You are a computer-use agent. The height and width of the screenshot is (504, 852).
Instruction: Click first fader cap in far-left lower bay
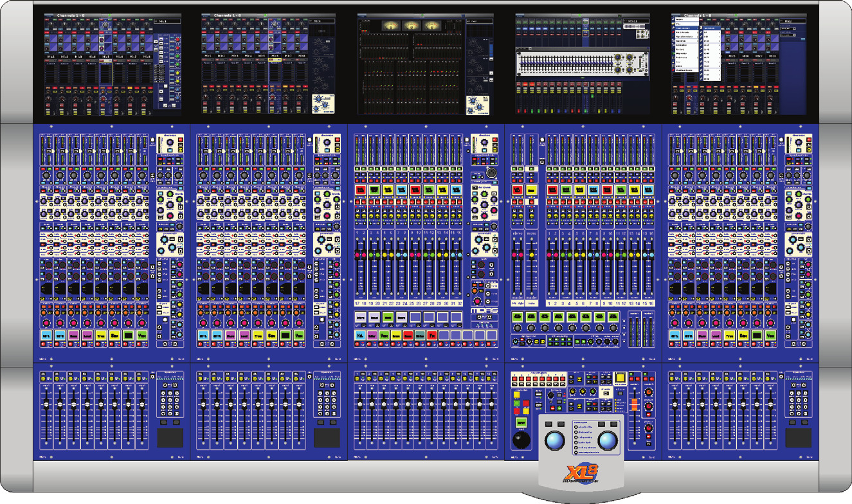tap(46, 404)
